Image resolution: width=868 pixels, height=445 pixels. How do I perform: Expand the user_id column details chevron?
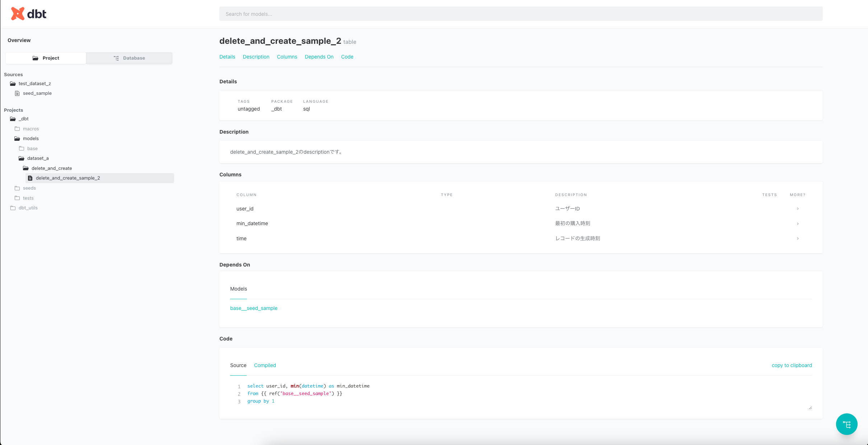coord(798,209)
